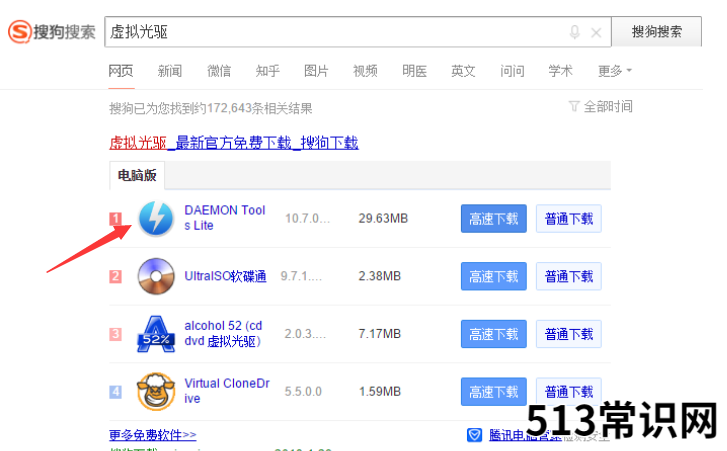Image resolution: width=727 pixels, height=451 pixels.
Task: Switch to the 网页 tab
Action: 121,71
